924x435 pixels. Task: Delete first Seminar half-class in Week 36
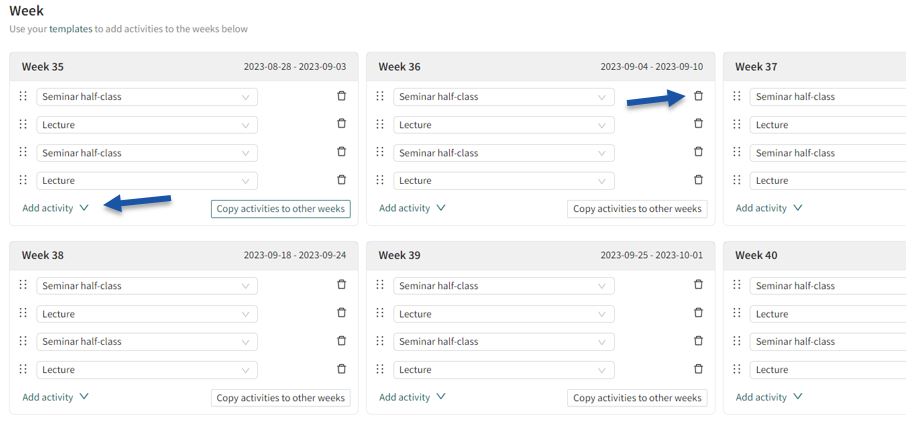tap(698, 96)
